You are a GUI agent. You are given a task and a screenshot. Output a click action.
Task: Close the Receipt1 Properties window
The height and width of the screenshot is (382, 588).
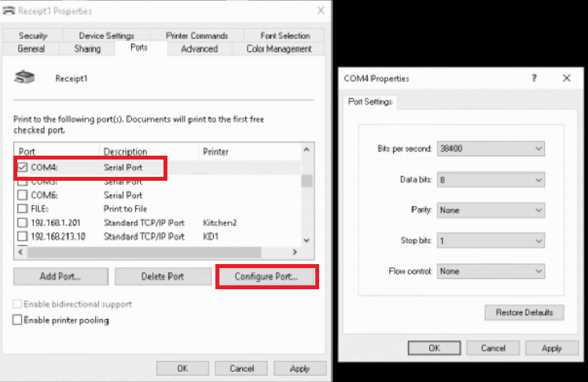[321, 10]
